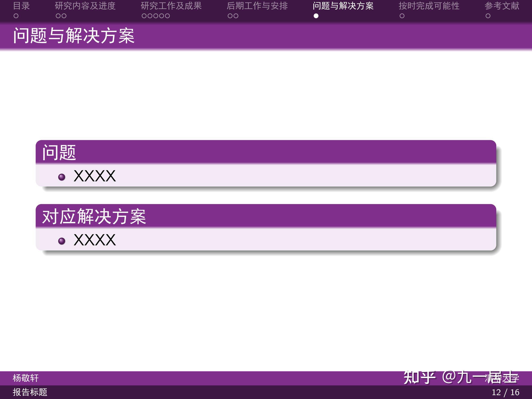This screenshot has height=399, width=532.
Task: Click the second dot under 研究工作及成果
Action: pos(151,16)
